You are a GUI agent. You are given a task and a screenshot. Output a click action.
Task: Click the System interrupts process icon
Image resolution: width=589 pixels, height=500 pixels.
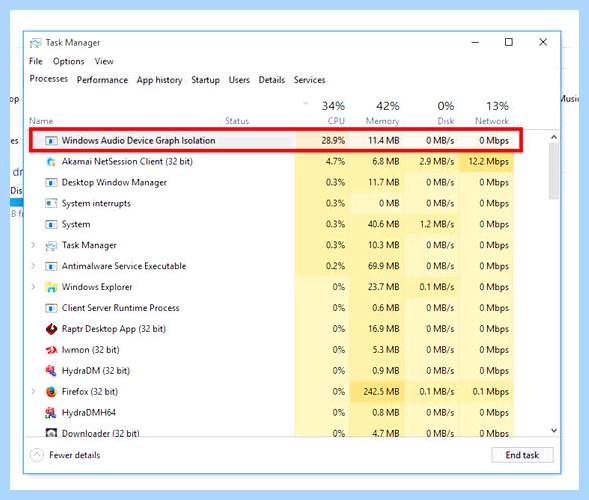click(x=51, y=203)
